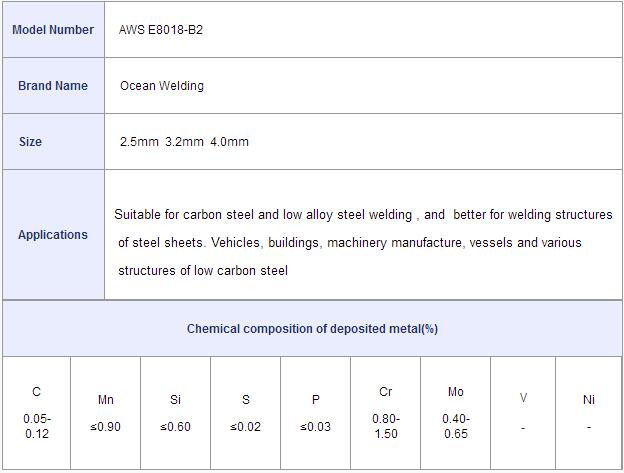Click the Cr 0.80-1.50 chromium cell

click(386, 413)
